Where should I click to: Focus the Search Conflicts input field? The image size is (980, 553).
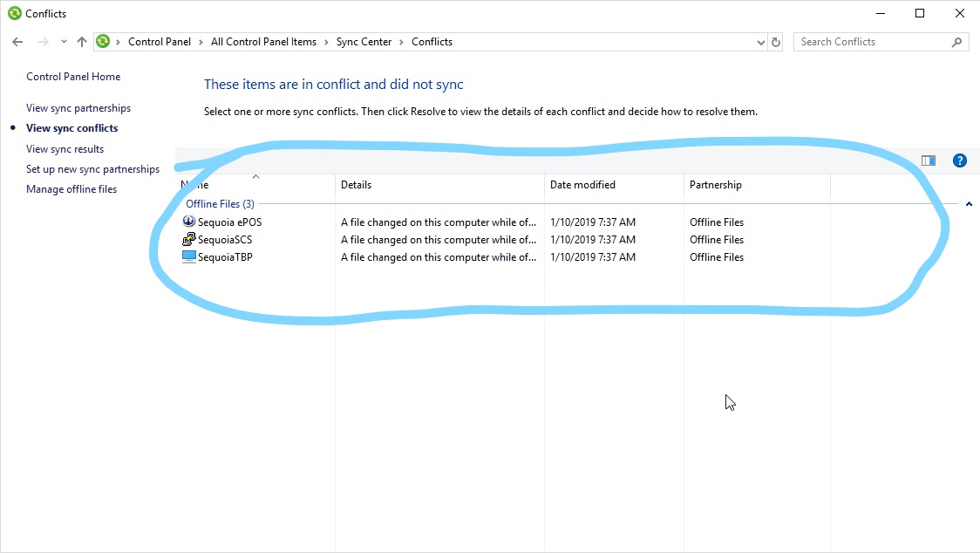point(872,42)
